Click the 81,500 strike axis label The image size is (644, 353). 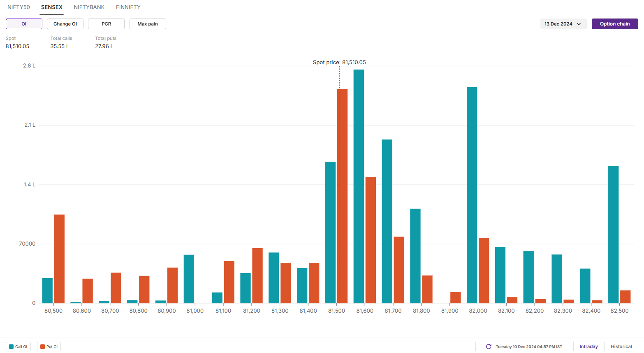[x=336, y=311]
